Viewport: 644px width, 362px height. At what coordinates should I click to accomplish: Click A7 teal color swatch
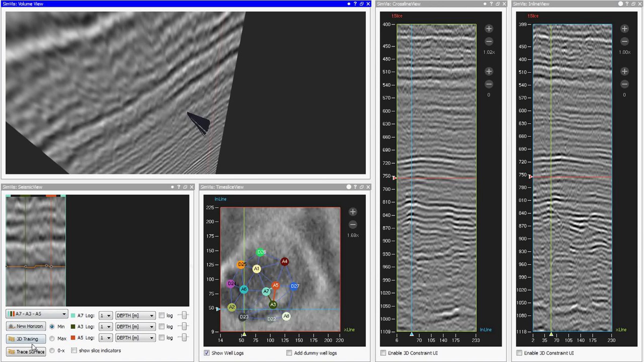(73, 316)
